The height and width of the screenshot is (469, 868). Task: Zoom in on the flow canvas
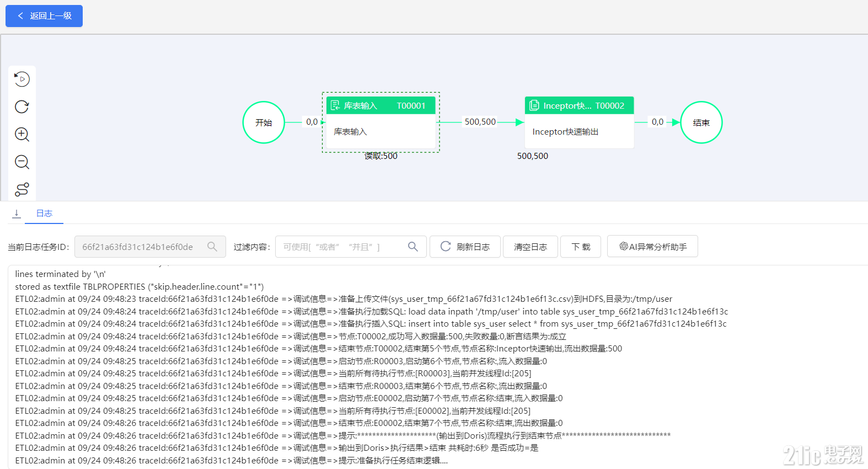coord(22,135)
